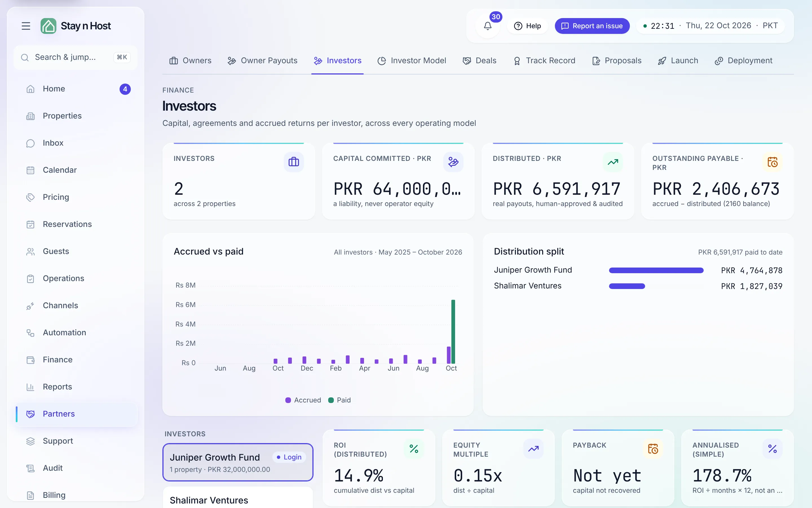The width and height of the screenshot is (812, 508).
Task: Click the calendar-clock icon on Outstanding Payable card
Action: click(773, 162)
